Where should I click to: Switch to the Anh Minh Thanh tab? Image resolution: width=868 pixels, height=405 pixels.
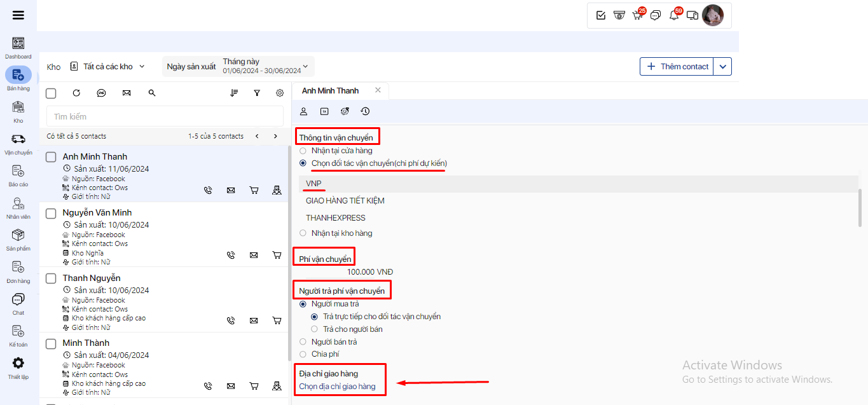pos(331,91)
